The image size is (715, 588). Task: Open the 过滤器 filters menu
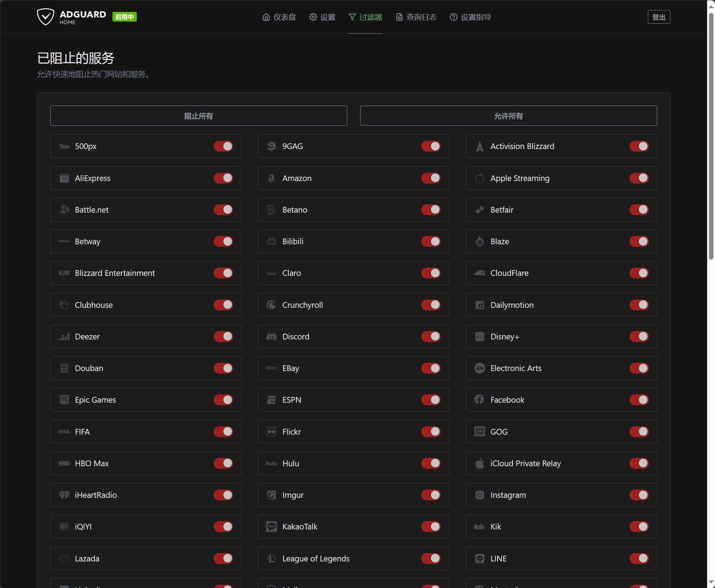point(365,17)
